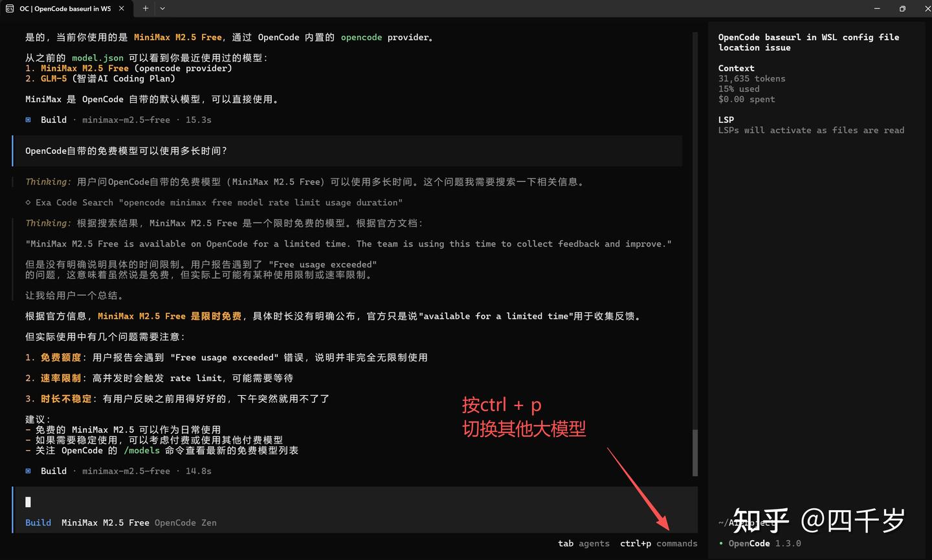The width and height of the screenshot is (932, 560).
Task: Focus the prompt input box with cursor
Action: point(355,502)
